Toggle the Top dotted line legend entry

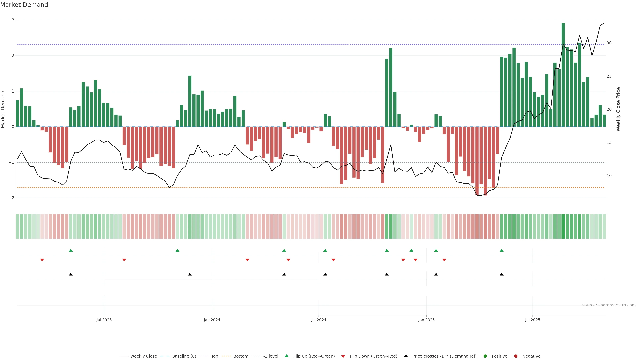point(214,356)
